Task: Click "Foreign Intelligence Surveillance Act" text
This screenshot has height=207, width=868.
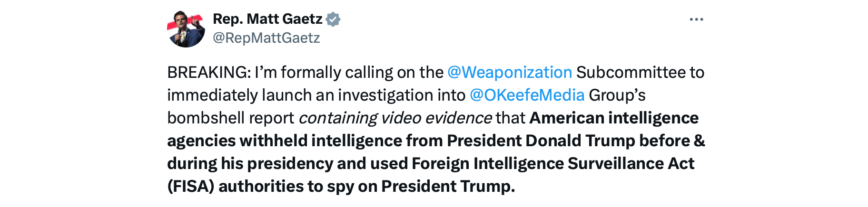Action: 552,163
